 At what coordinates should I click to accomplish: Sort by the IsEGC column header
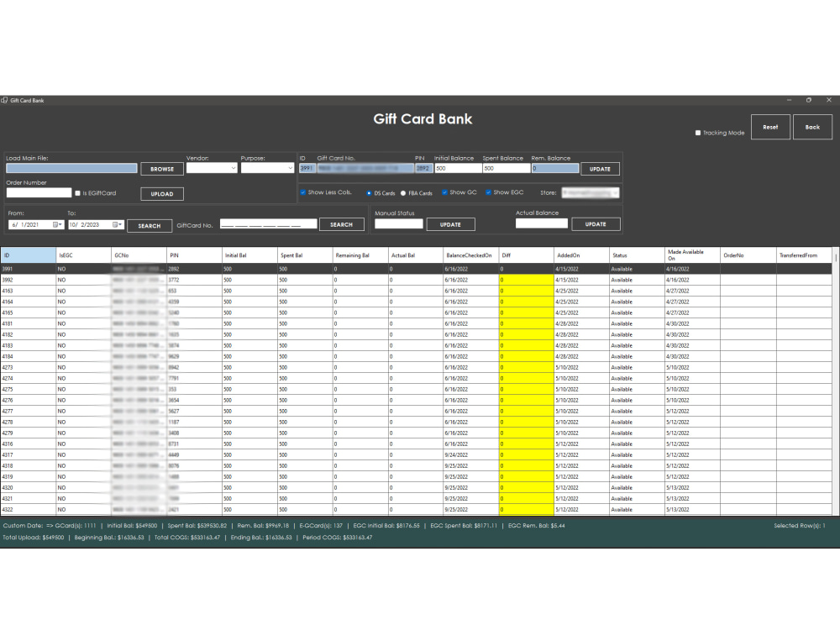[83, 255]
